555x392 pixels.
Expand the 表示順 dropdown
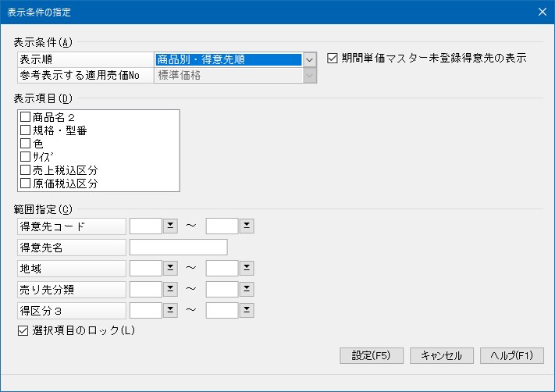310,59
